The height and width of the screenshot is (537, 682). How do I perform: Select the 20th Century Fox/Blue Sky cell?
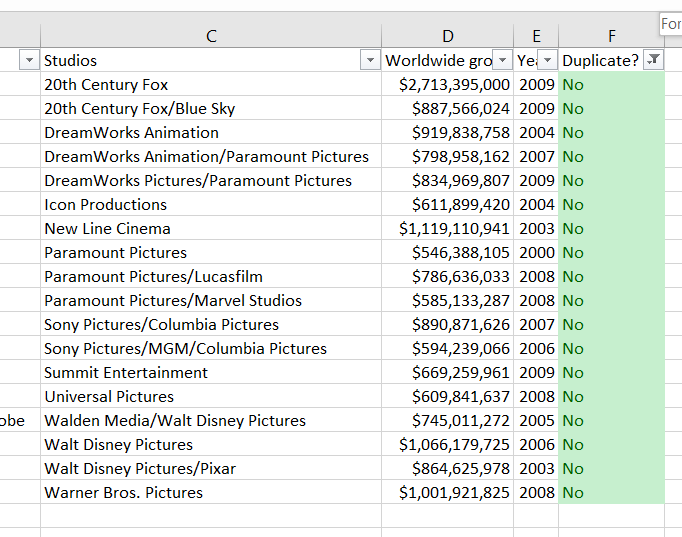[211, 108]
